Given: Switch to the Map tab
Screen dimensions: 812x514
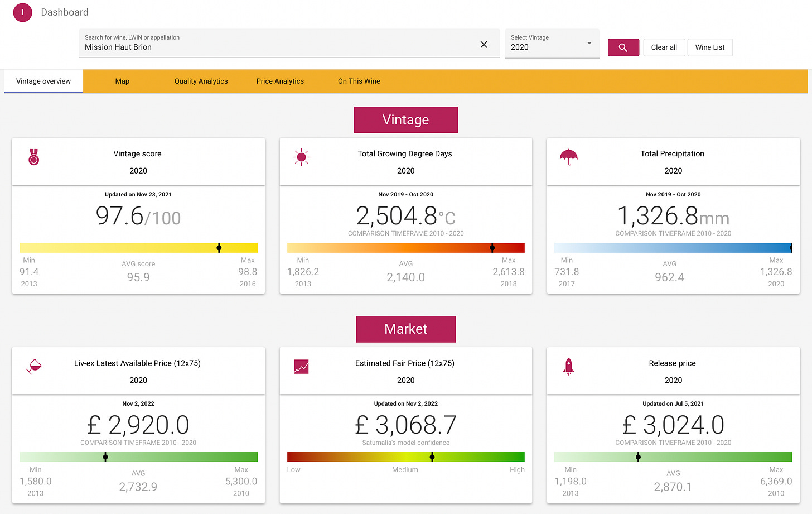Looking at the screenshot, I should tap(122, 81).
